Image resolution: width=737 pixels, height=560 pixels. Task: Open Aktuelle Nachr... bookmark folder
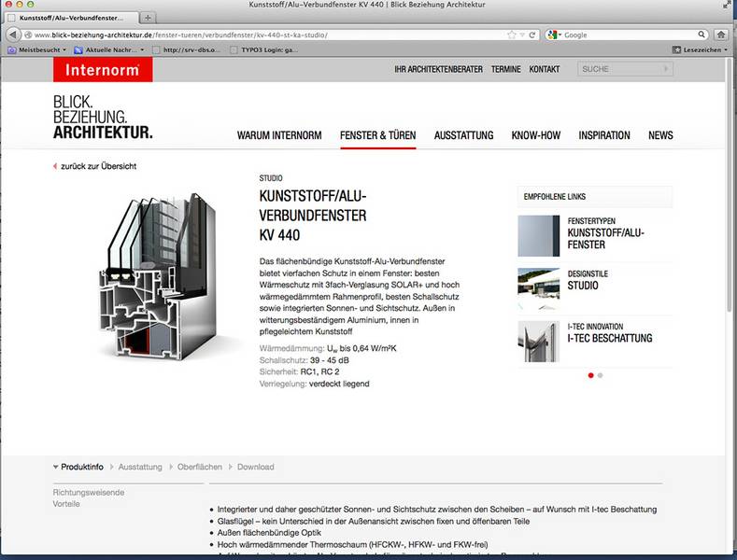(x=109, y=49)
